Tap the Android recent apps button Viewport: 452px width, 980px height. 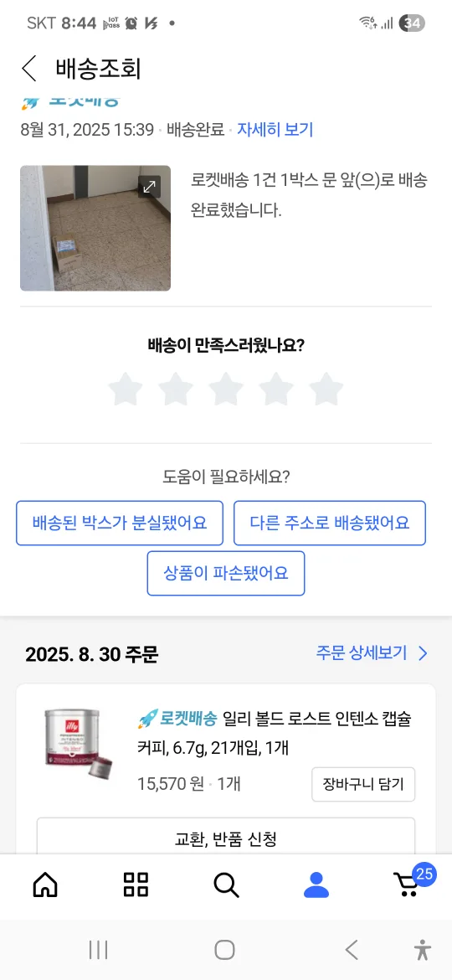point(98,950)
